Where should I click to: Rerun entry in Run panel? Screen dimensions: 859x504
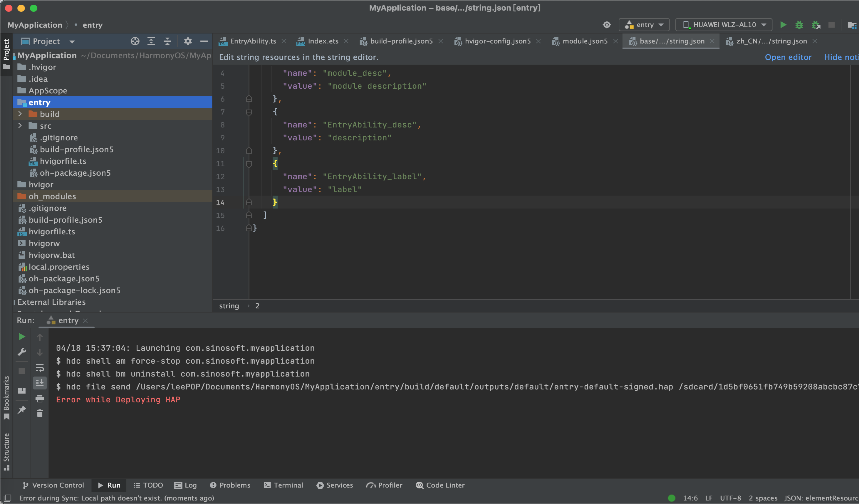click(22, 337)
